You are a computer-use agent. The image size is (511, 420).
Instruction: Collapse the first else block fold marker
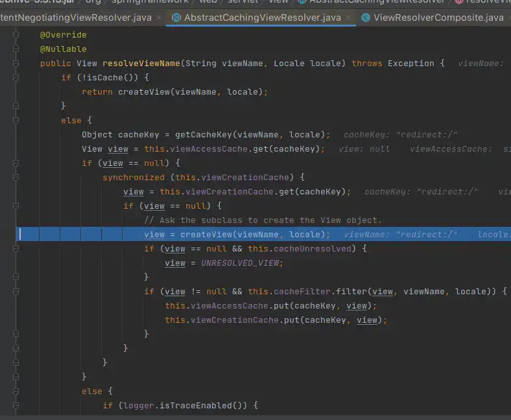click(16, 121)
